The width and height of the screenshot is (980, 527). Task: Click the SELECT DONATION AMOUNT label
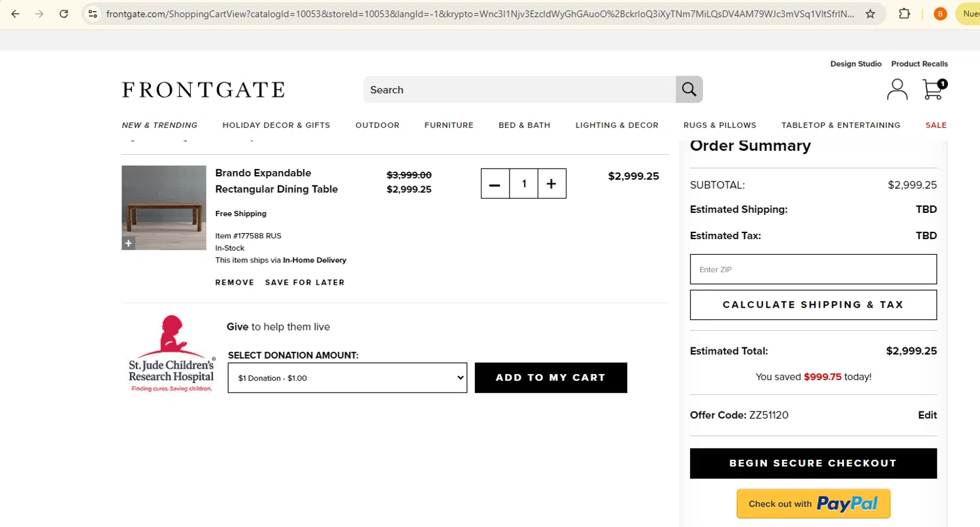pos(293,355)
